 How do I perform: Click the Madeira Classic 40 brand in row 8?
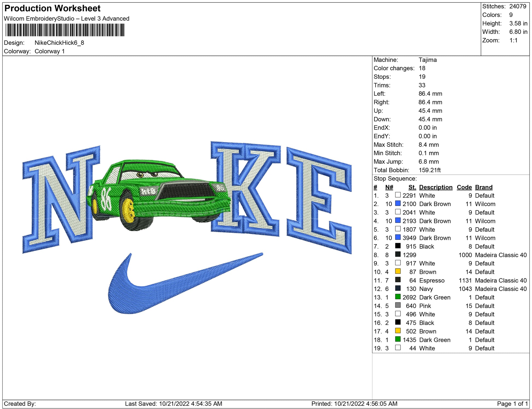pos(501,255)
